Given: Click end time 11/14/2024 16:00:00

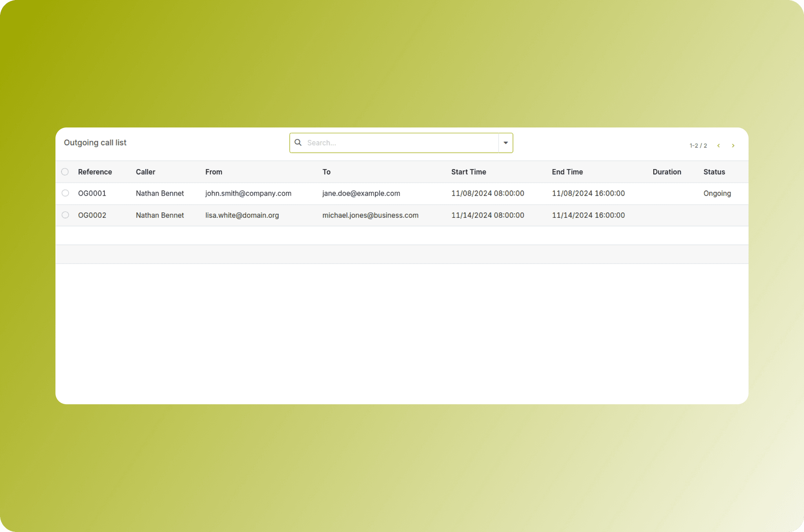Looking at the screenshot, I should 588,215.
